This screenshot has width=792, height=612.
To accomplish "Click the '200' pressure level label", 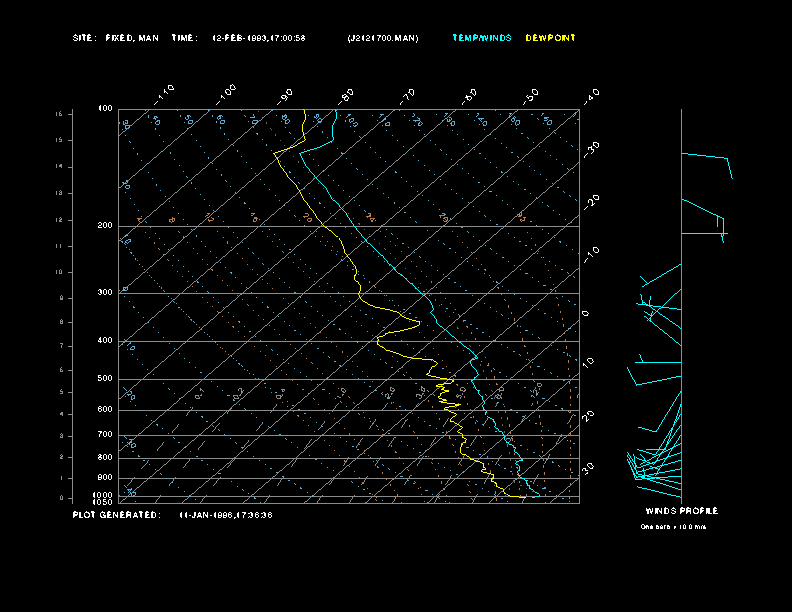I will [105, 226].
